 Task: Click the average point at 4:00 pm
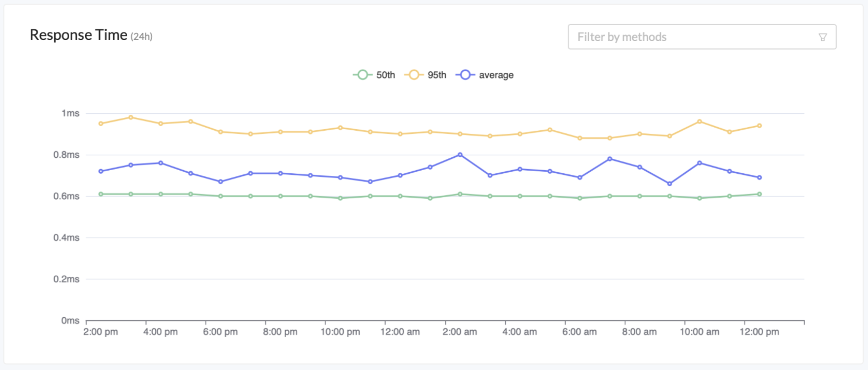point(160,163)
